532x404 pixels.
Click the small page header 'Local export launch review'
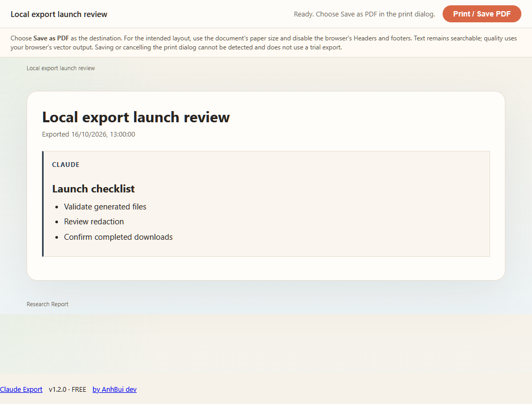click(61, 68)
